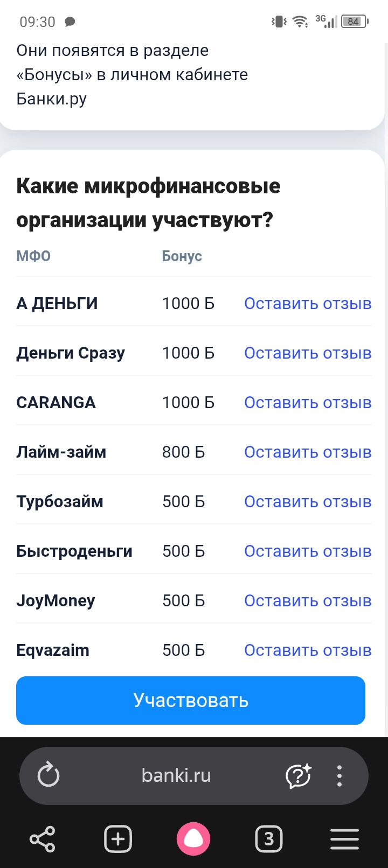388x868 pixels.
Task: Tap the page reload icon
Action: (x=48, y=776)
